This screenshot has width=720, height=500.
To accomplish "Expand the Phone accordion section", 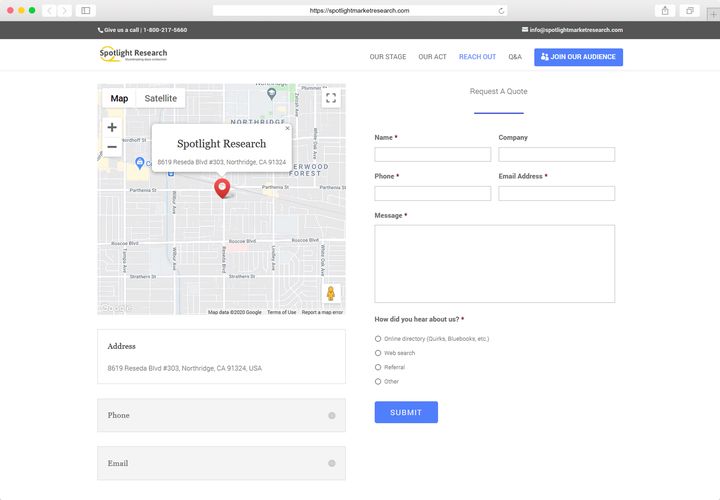I will click(221, 415).
